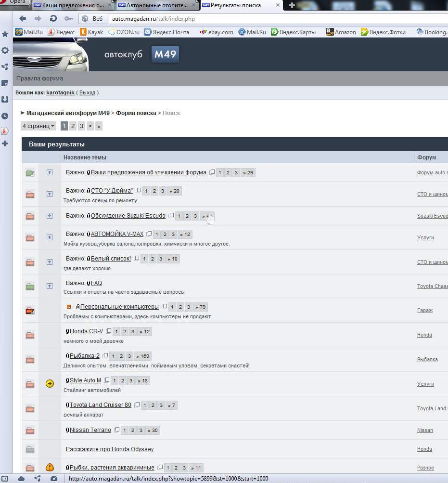Expand the '4 страниц' page dropdown
The height and width of the screenshot is (483, 448).
coord(38,126)
